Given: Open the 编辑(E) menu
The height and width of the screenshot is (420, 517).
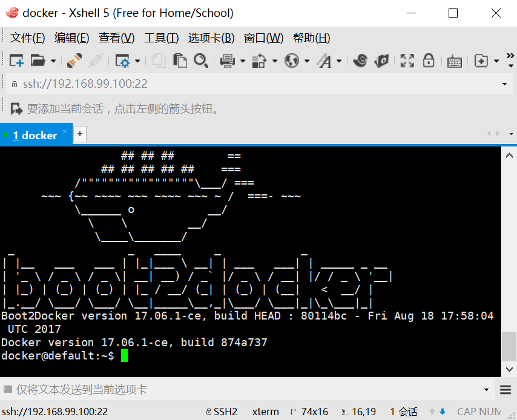Looking at the screenshot, I should [x=72, y=38].
